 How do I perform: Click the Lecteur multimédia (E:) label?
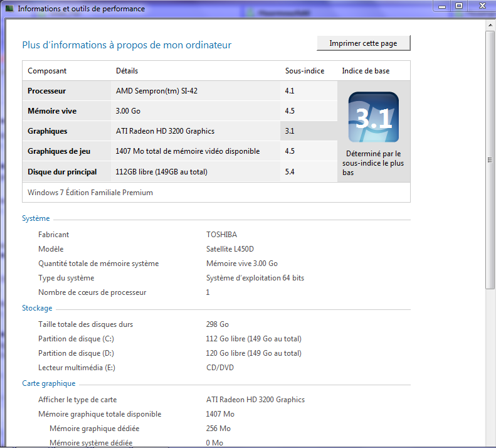tap(77, 368)
